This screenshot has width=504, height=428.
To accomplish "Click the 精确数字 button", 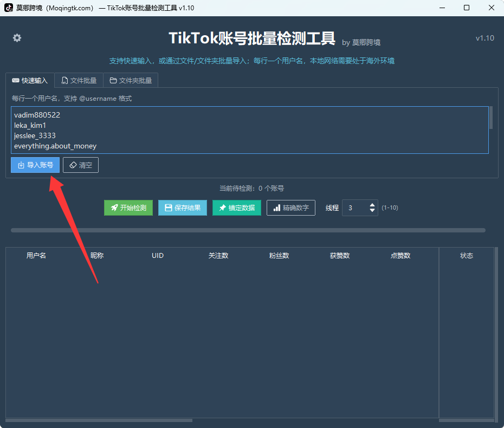I will point(291,208).
